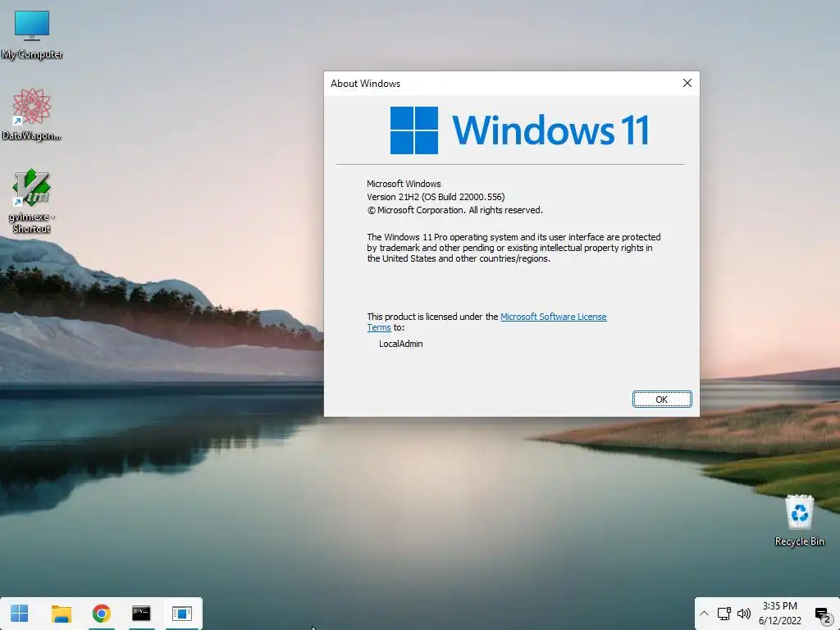The image size is (840, 630).
Task: Select the Recycle Bin icon
Action: (x=799, y=519)
